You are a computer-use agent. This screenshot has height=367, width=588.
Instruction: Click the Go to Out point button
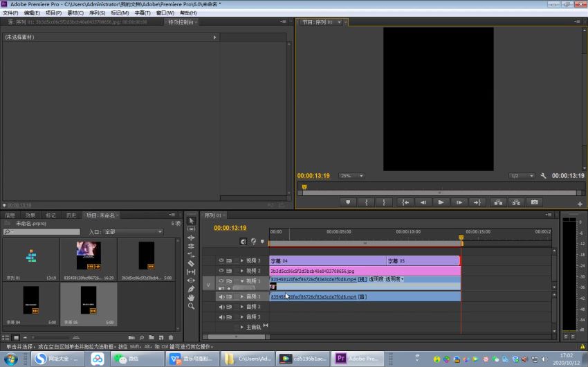477,202
